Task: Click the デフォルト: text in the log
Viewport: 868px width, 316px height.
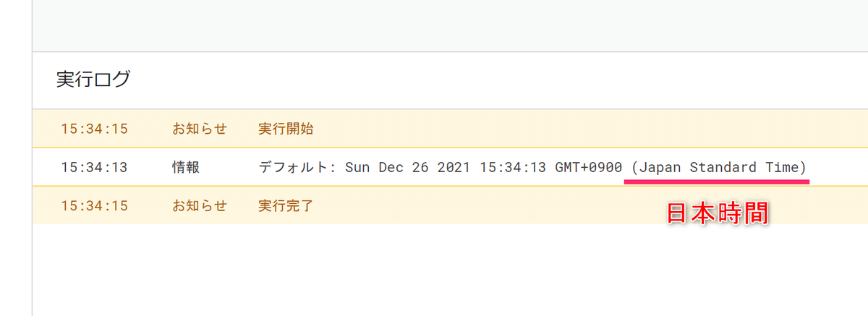Action: click(x=297, y=168)
